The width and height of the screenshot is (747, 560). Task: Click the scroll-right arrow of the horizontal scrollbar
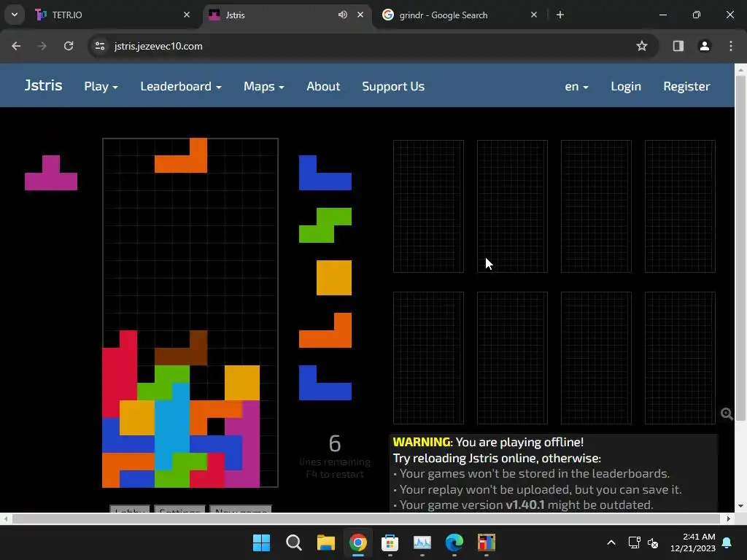pyautogui.click(x=729, y=518)
